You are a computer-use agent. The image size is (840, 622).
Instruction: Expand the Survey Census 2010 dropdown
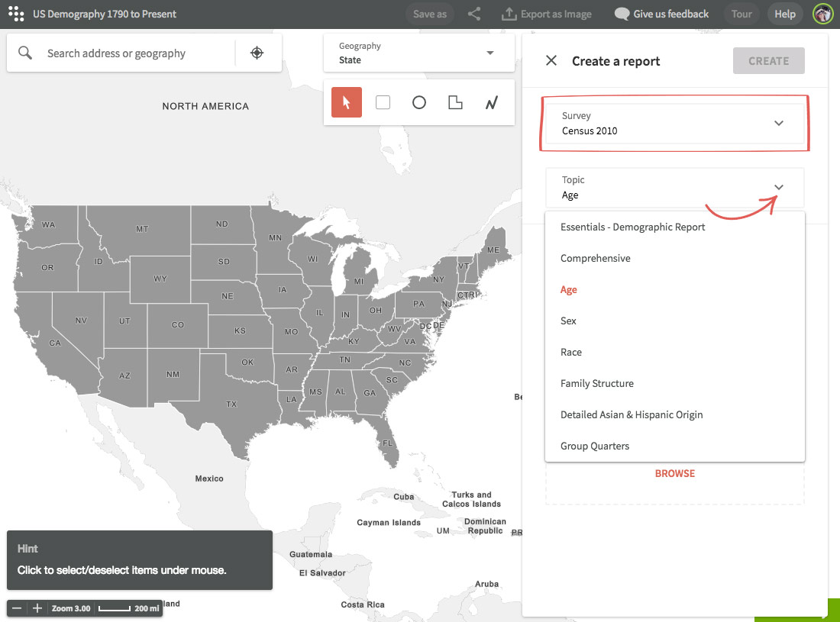click(x=778, y=124)
